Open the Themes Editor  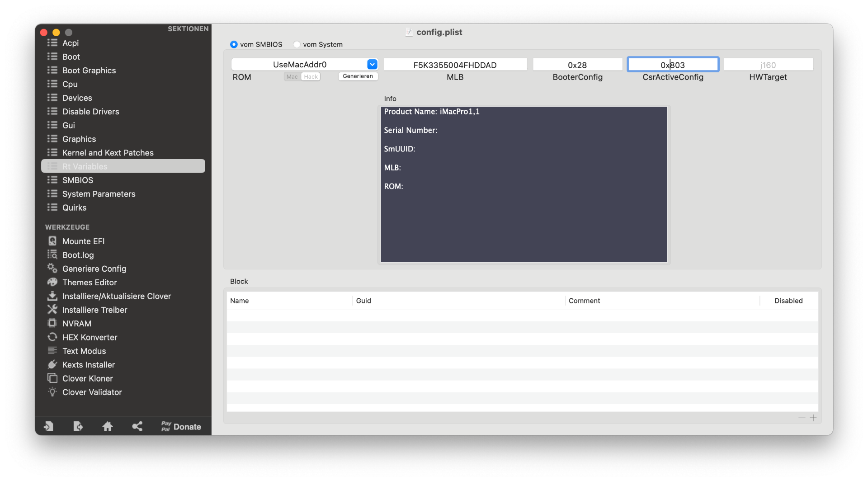point(90,283)
